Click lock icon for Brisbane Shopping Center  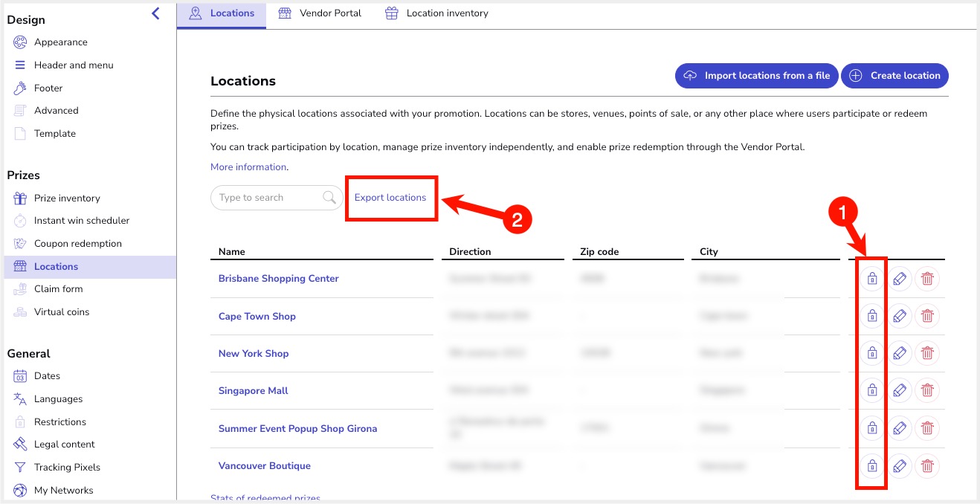tap(872, 279)
